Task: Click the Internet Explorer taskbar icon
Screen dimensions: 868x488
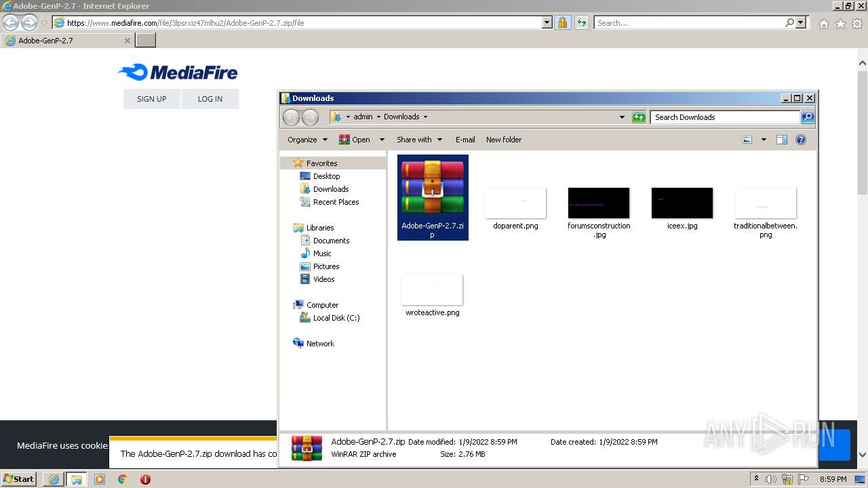Action: (x=54, y=479)
